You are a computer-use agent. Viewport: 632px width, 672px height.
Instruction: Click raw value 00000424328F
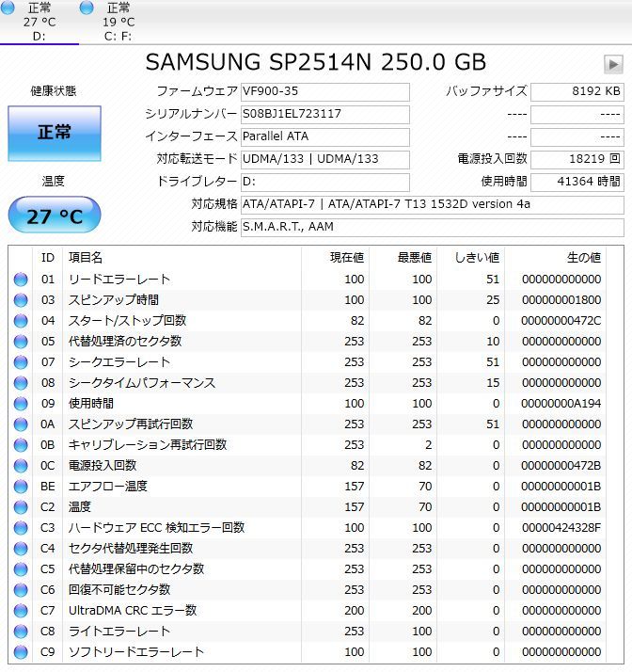(561, 528)
